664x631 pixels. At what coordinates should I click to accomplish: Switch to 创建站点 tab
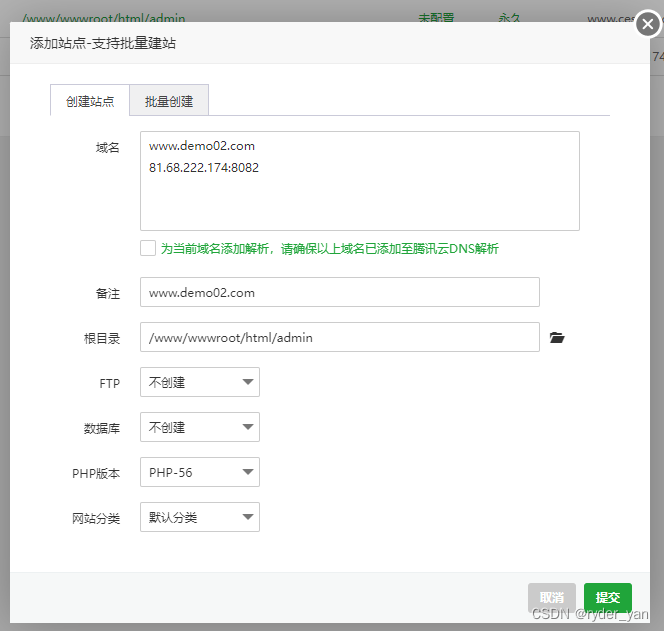tap(90, 101)
